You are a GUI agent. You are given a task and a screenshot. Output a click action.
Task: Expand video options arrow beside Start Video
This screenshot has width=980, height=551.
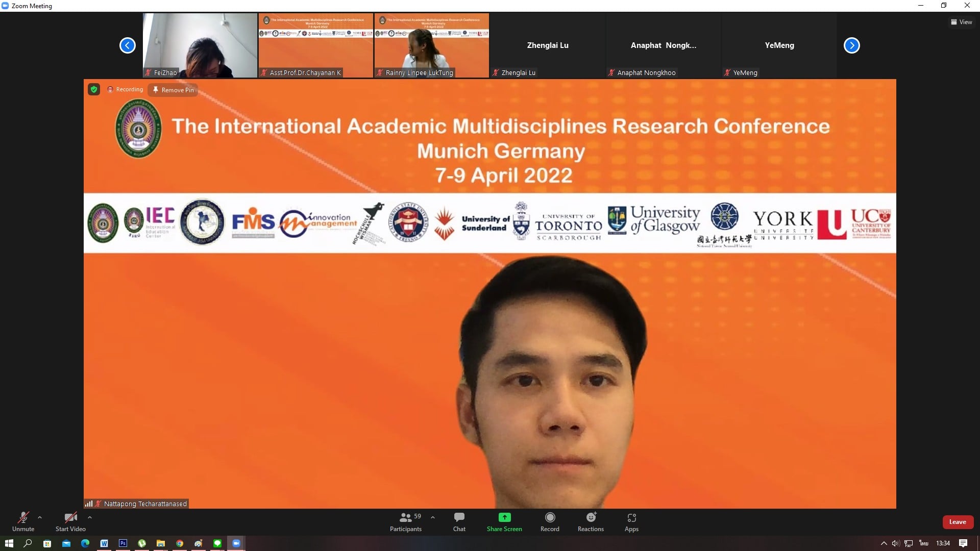pyautogui.click(x=90, y=517)
